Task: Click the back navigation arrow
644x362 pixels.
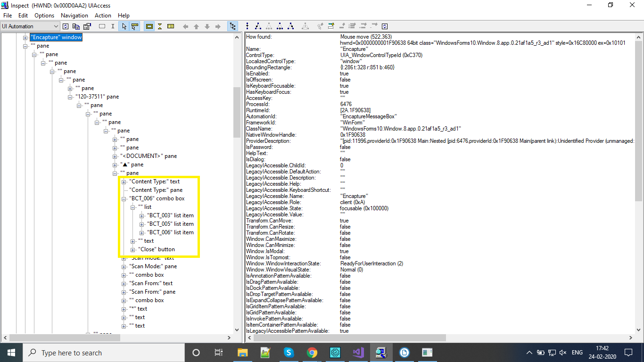Action: (185, 26)
